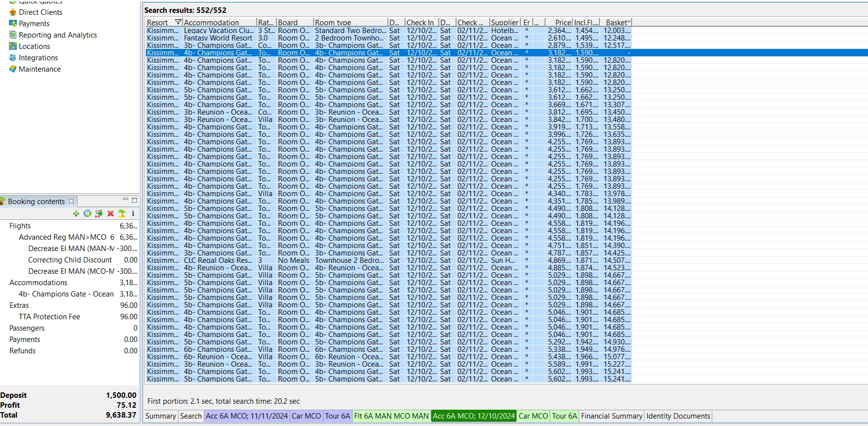Select the Extras item in Booking contents
The width and height of the screenshot is (868, 426).
pyautogui.click(x=19, y=305)
